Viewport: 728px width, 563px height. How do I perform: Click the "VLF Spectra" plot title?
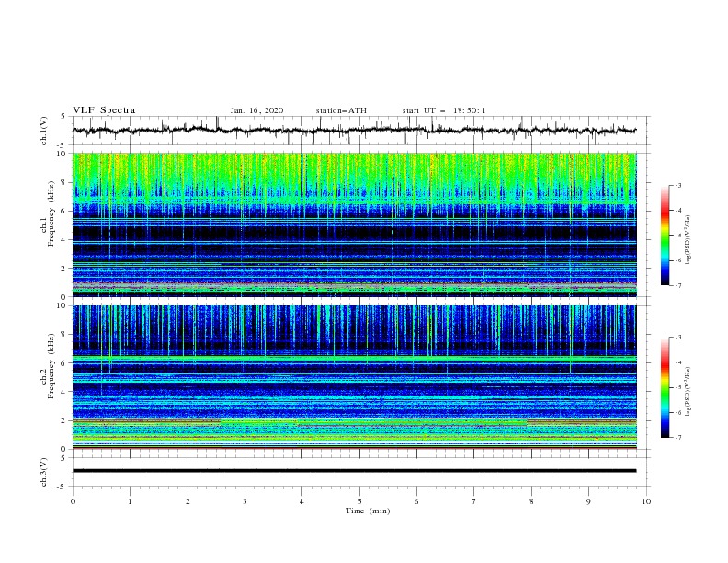104,110
